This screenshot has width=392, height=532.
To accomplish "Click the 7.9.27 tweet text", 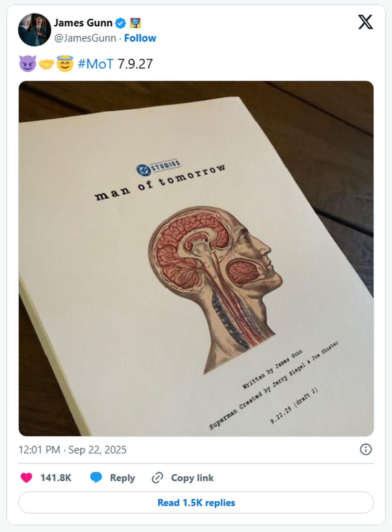I will click(x=135, y=64).
